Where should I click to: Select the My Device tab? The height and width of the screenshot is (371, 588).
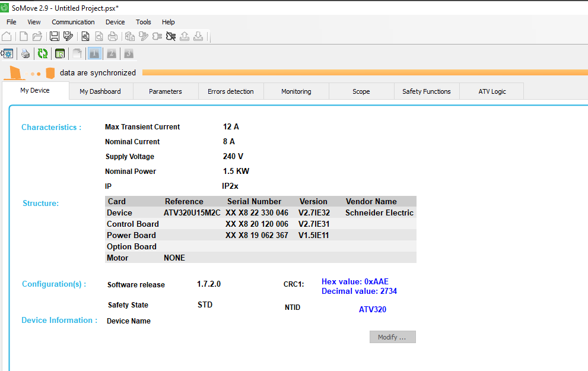point(35,90)
